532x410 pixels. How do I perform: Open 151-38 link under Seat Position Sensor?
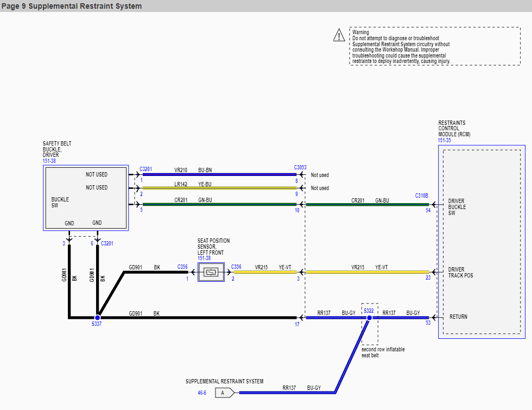pos(204,258)
